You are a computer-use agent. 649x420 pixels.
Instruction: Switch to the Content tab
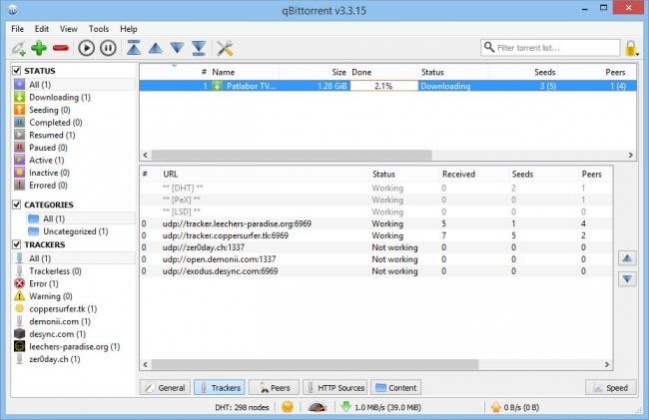[396, 388]
